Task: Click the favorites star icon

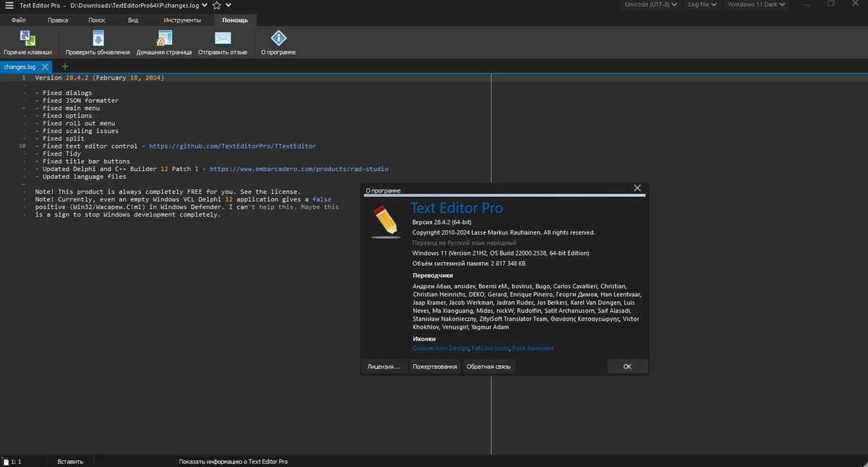Action: pos(216,5)
